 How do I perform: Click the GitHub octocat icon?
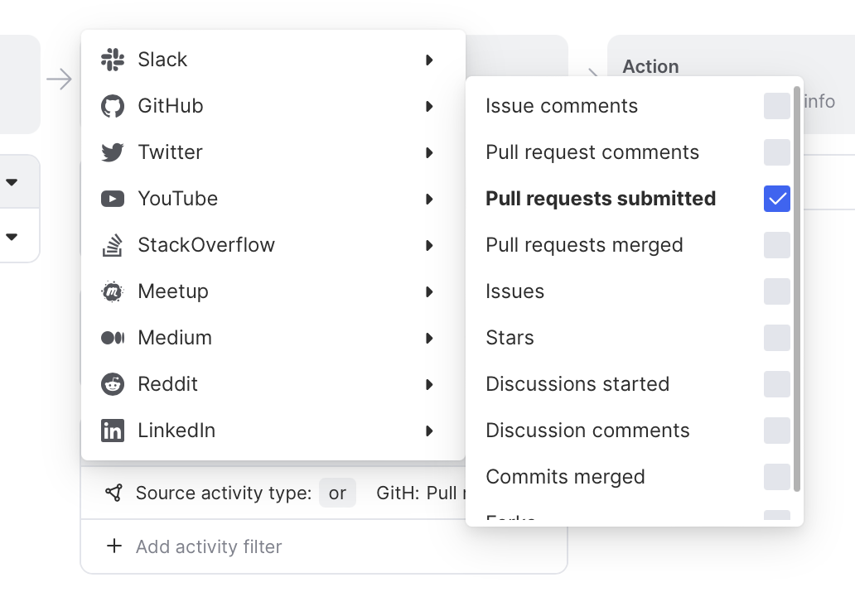click(112, 106)
